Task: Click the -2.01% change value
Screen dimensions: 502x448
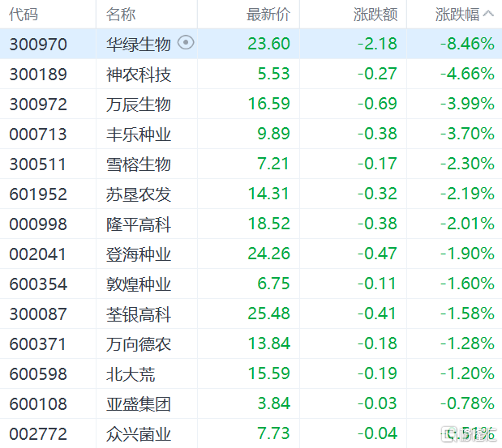Action: (467, 224)
